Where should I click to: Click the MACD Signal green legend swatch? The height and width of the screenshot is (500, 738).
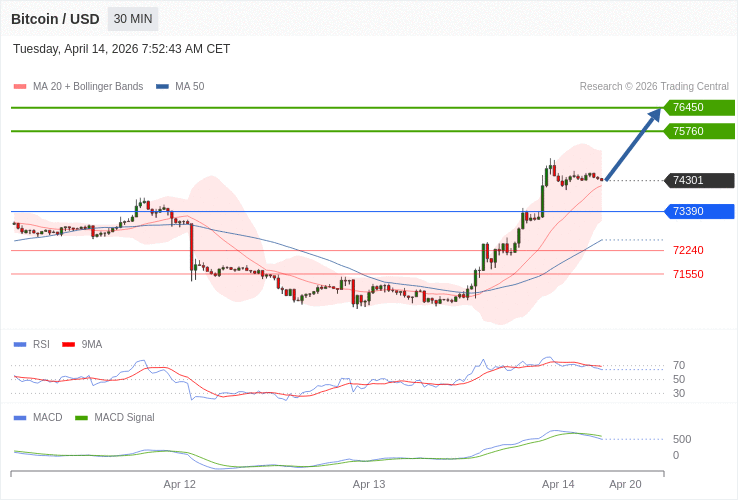81,418
